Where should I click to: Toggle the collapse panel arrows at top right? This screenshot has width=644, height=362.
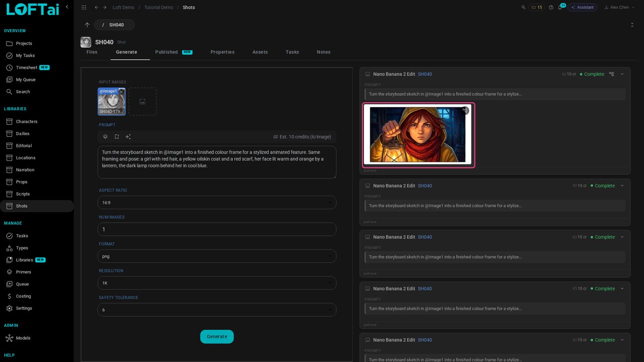(632, 25)
